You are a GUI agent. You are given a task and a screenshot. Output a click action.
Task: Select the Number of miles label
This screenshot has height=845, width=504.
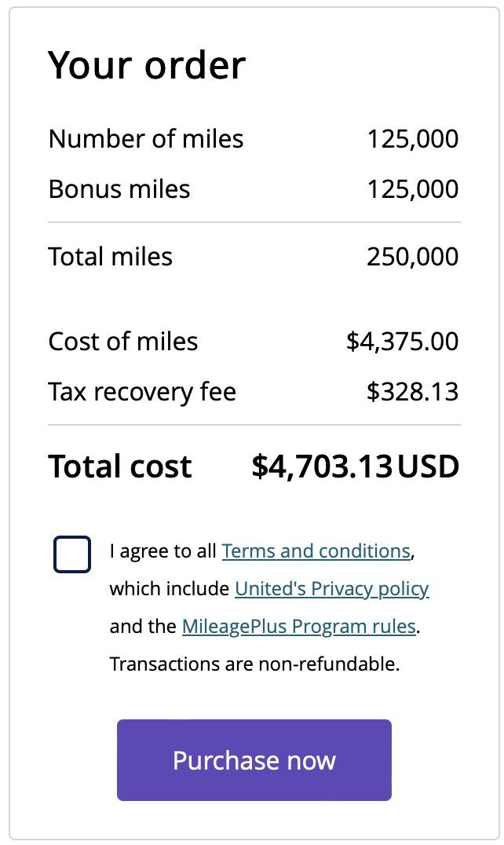[x=146, y=138]
